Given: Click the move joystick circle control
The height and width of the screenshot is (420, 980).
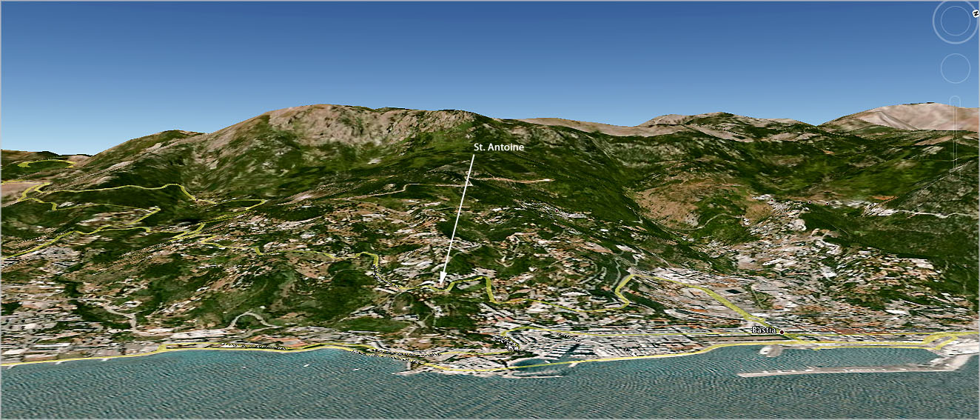Looking at the screenshot, I should [x=956, y=69].
